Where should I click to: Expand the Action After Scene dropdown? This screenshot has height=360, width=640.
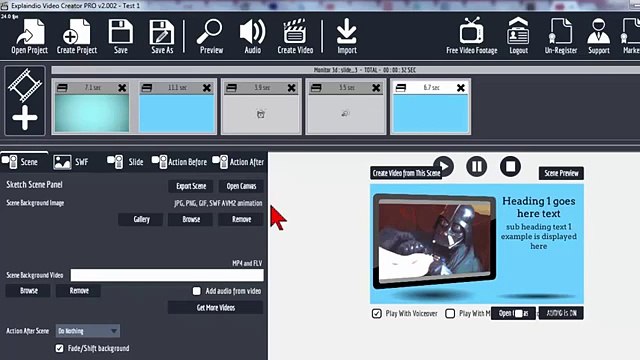coord(88,331)
